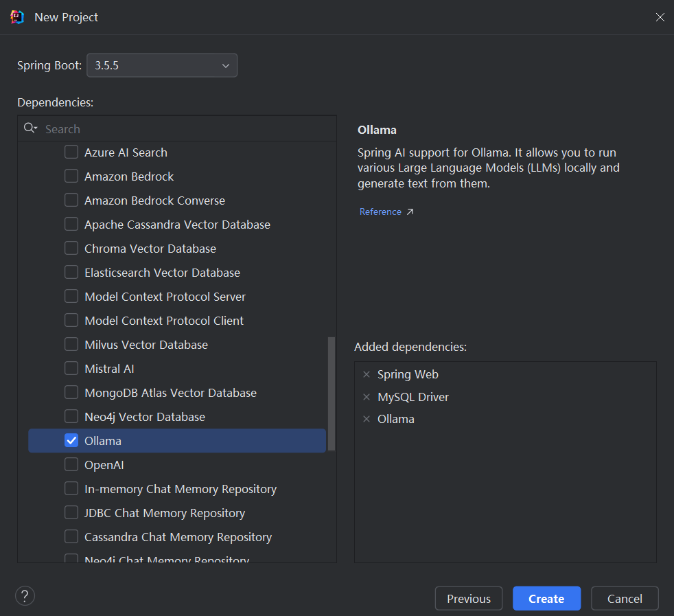Select JDBC Chat Memory Repository label

click(x=165, y=513)
